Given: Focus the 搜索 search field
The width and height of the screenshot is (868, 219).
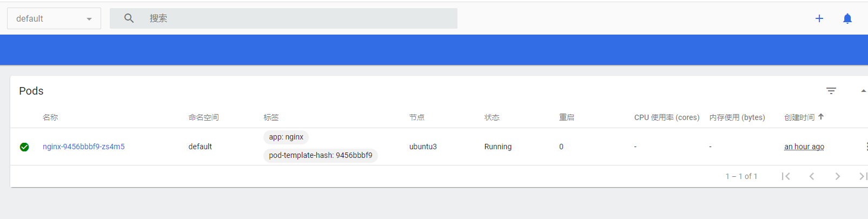Looking at the screenshot, I should pos(297,18).
